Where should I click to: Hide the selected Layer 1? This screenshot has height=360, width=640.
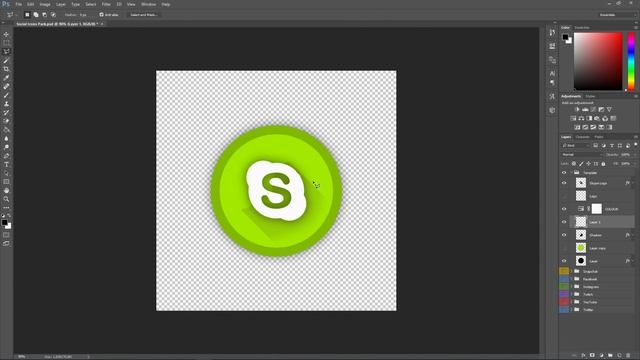tap(564, 222)
